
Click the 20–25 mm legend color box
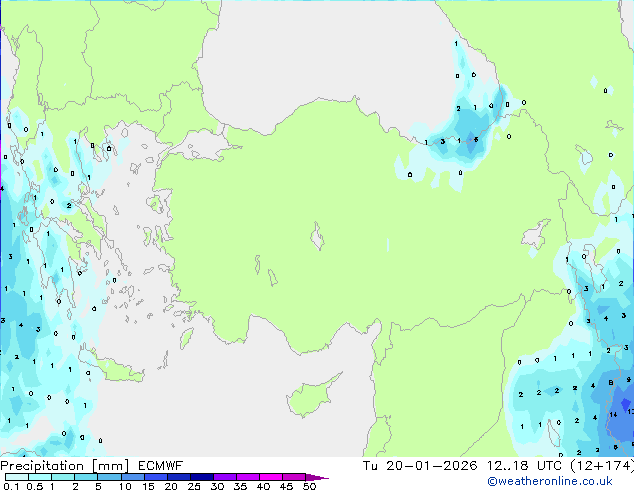tap(178, 477)
